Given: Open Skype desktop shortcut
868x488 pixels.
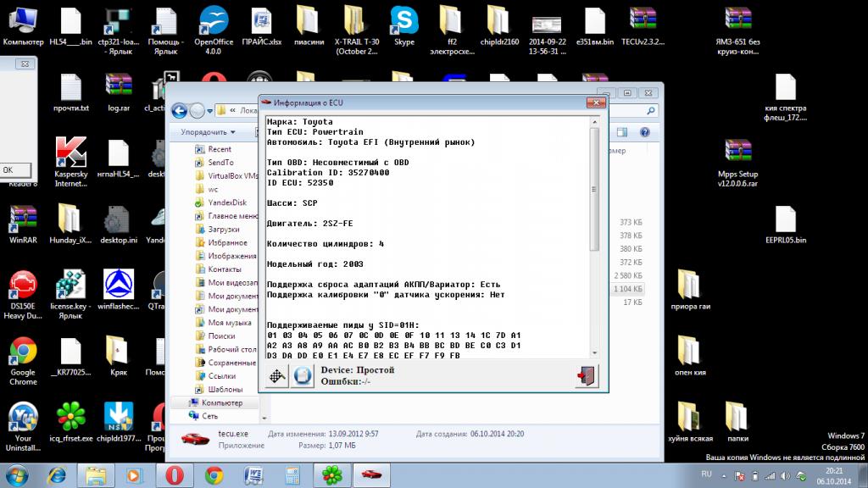Looking at the screenshot, I should pos(404,25).
